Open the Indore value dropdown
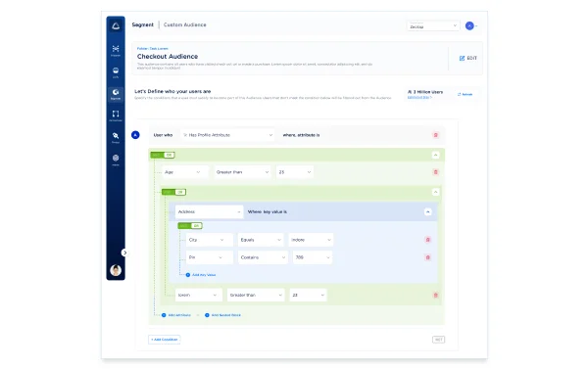This screenshot has height=369, width=588. click(311, 240)
